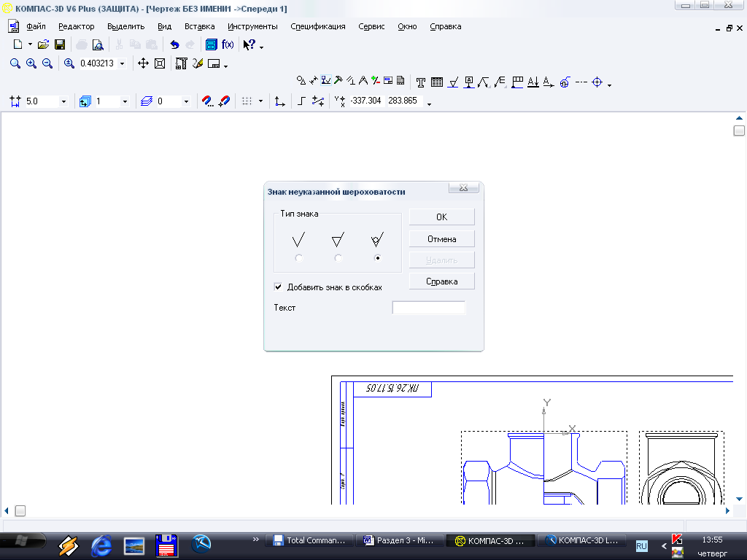Choose the material-removal roughness sign radio button
The height and width of the screenshot is (560, 747).
tap(338, 258)
